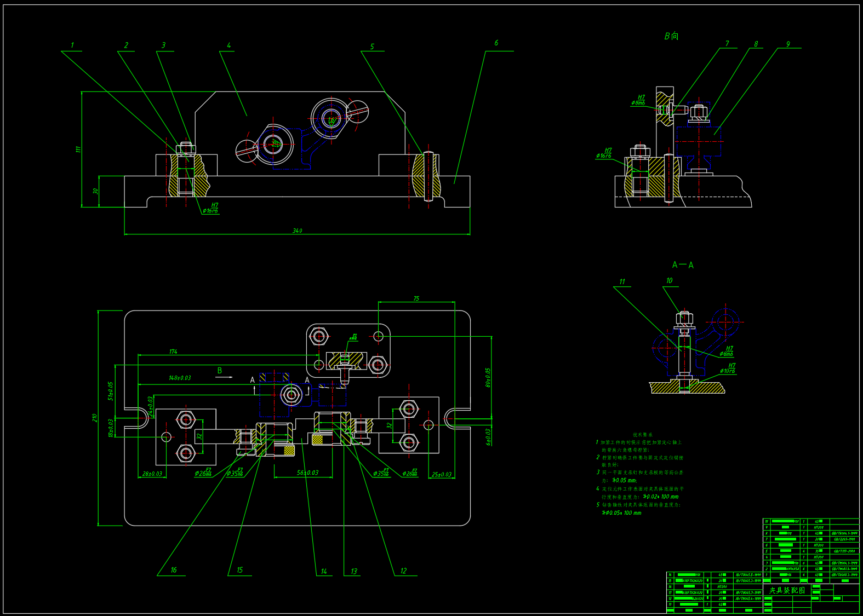Image resolution: width=863 pixels, height=616 pixels.
Task: Click part callout number 1
Action: pyautogui.click(x=72, y=45)
